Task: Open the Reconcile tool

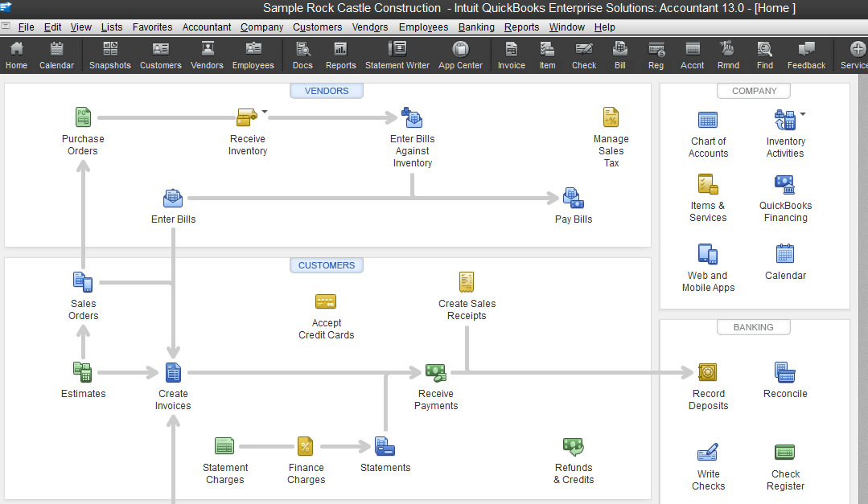Action: pyautogui.click(x=784, y=372)
